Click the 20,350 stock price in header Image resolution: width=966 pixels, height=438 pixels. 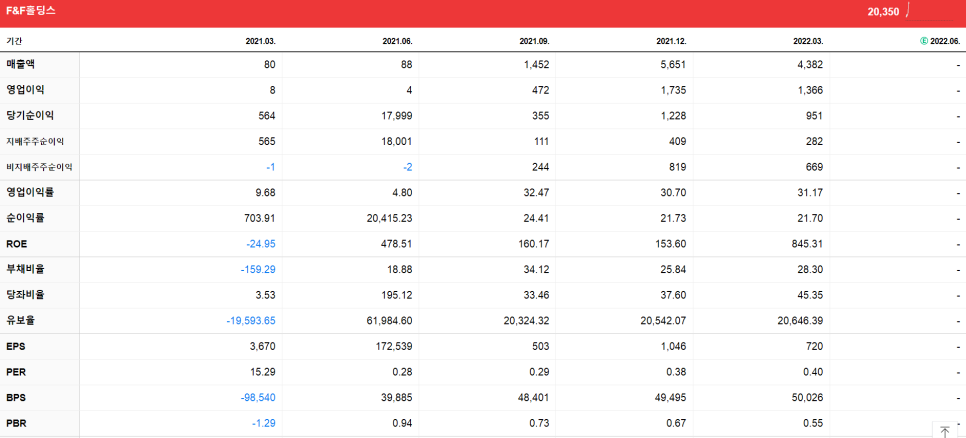click(883, 12)
